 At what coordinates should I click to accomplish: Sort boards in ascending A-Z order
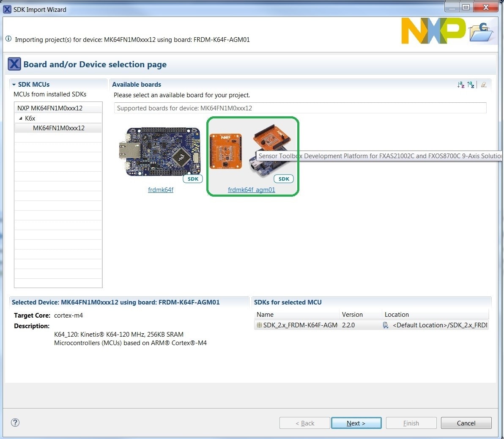(461, 85)
